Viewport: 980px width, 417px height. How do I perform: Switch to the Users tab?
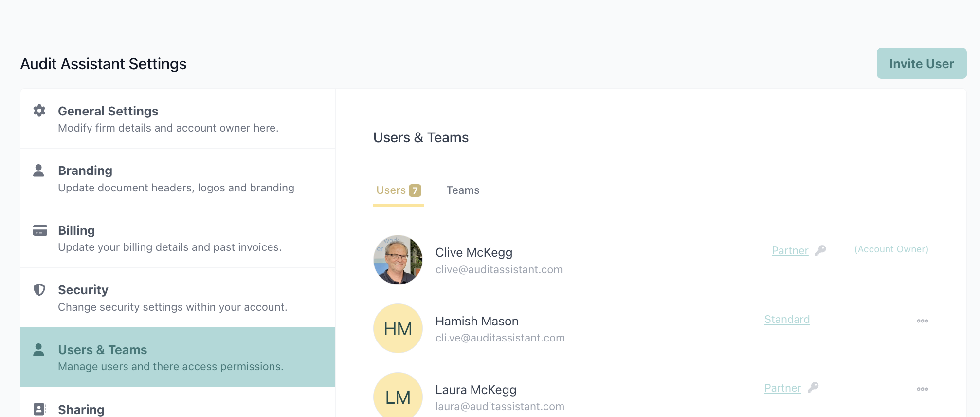pyautogui.click(x=399, y=190)
